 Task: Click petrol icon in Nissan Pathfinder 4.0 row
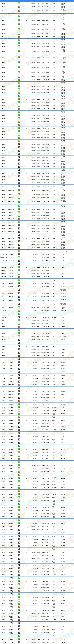[x=19, y=385]
